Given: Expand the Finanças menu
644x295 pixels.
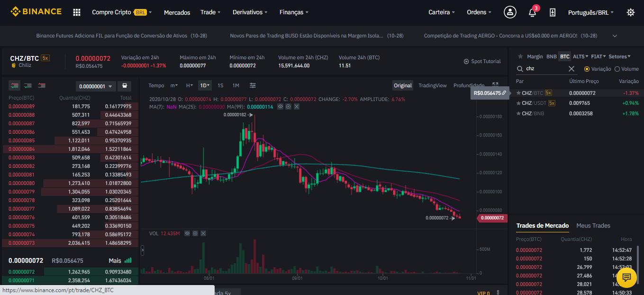Looking at the screenshot, I should point(294,12).
